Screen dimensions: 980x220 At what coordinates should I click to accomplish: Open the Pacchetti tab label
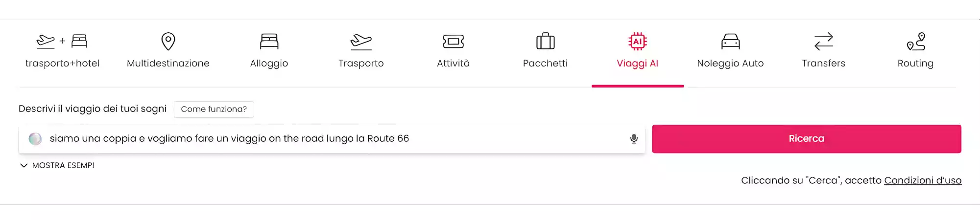545,63
